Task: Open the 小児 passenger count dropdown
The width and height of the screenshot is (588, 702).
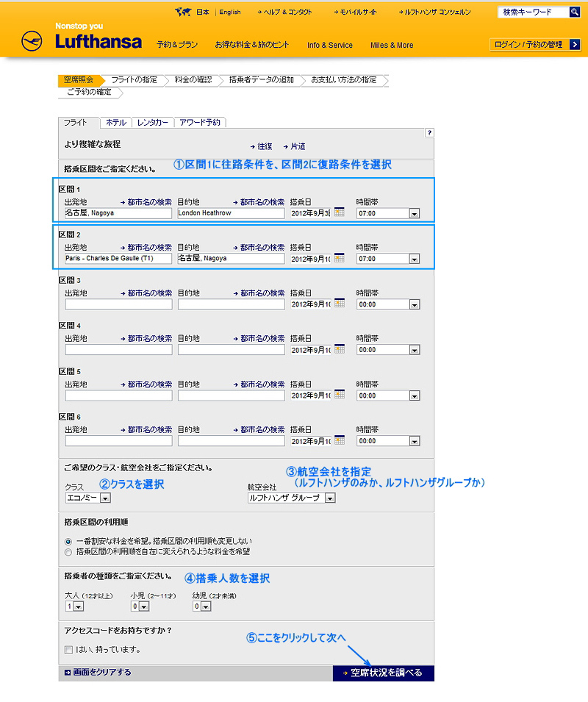Action: point(140,606)
